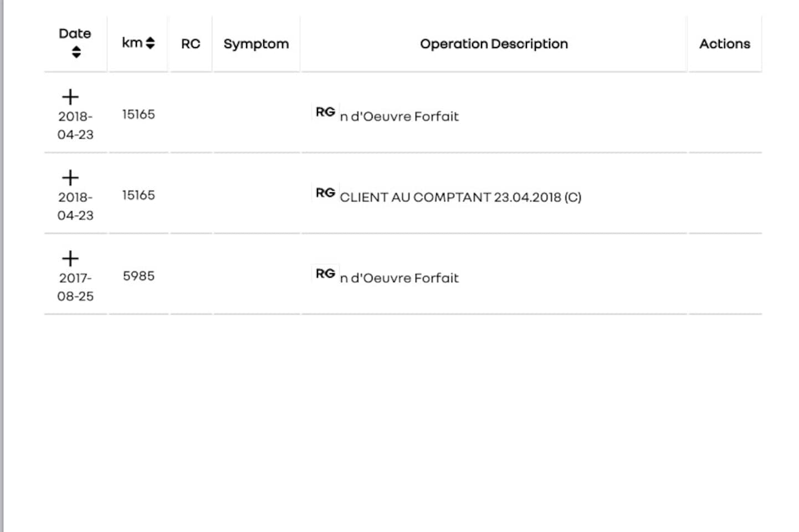Viewport: 799px width, 532px height.
Task: Click the RC column header
Action: point(191,44)
